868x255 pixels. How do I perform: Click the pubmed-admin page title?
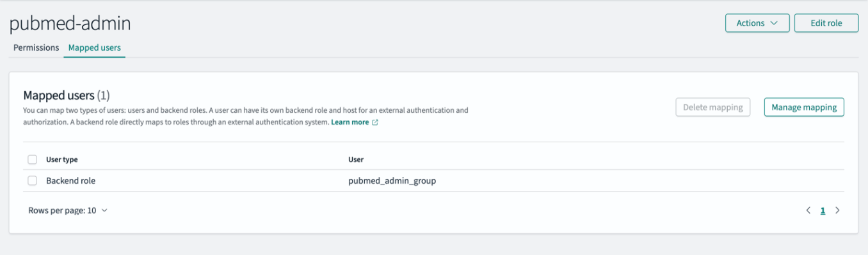70,24
